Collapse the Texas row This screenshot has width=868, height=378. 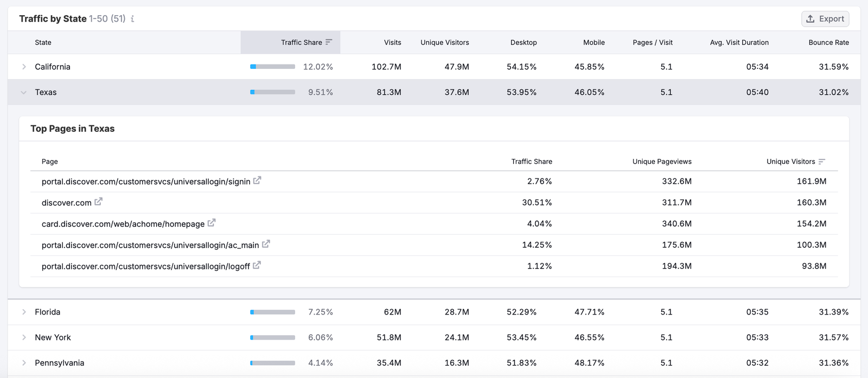pos(24,92)
